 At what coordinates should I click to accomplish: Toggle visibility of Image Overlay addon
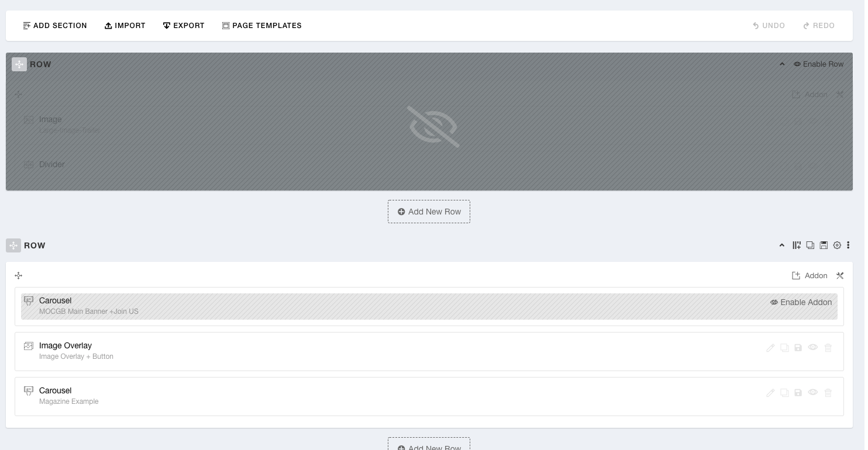coord(813,348)
